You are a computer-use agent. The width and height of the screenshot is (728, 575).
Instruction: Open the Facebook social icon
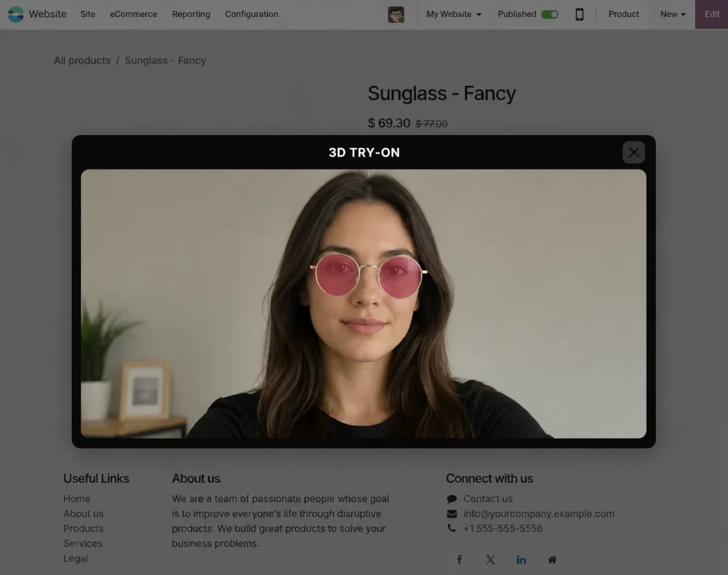coord(459,560)
